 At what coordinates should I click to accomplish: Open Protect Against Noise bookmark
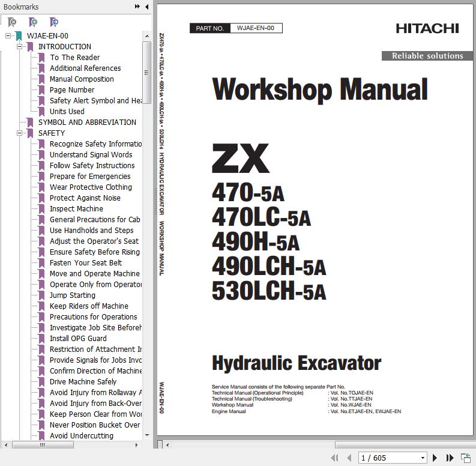pyautogui.click(x=85, y=198)
